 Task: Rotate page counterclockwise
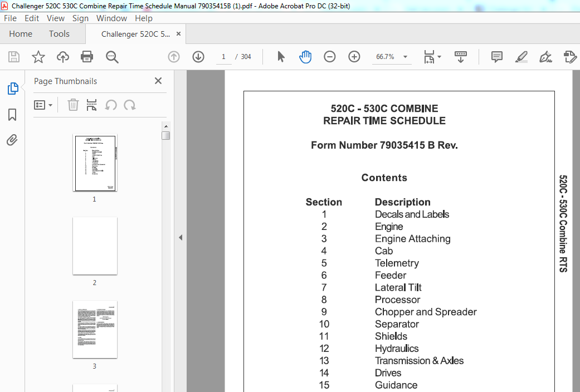(111, 105)
